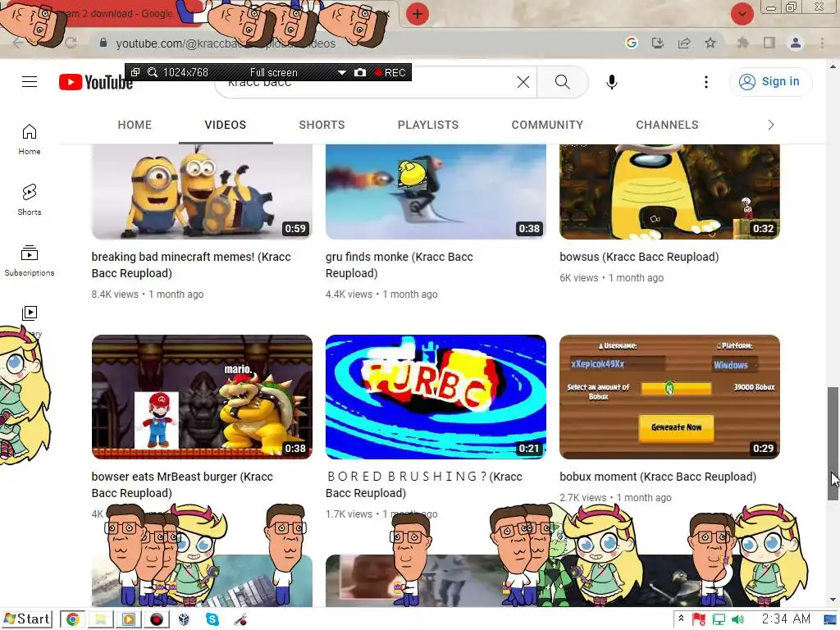Expand hidden system tray icons

681,619
